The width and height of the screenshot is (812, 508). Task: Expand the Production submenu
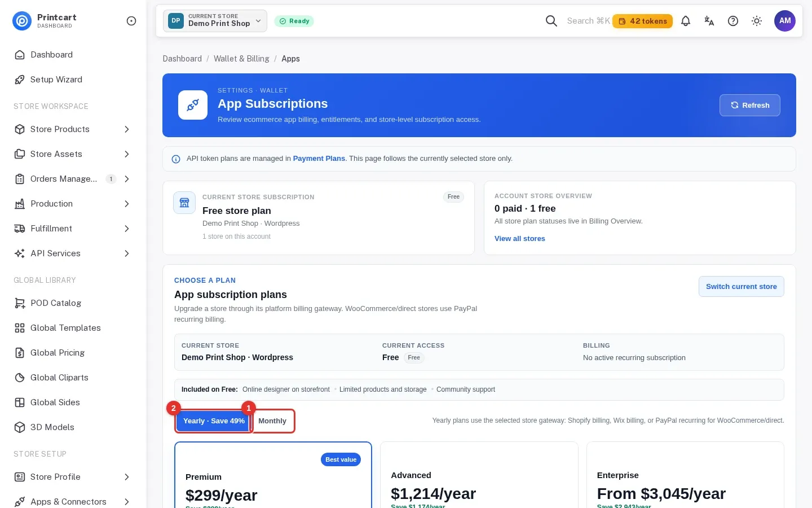[x=127, y=204]
